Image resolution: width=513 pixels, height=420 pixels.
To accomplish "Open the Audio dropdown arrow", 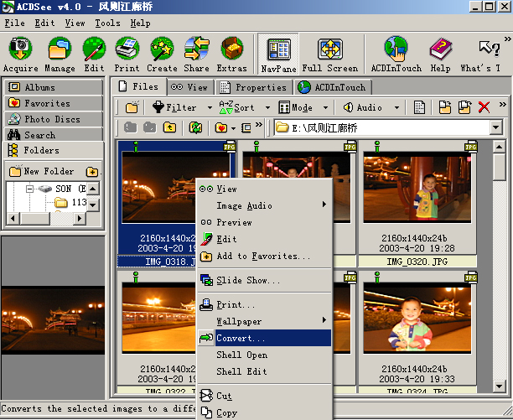I will pos(396,107).
